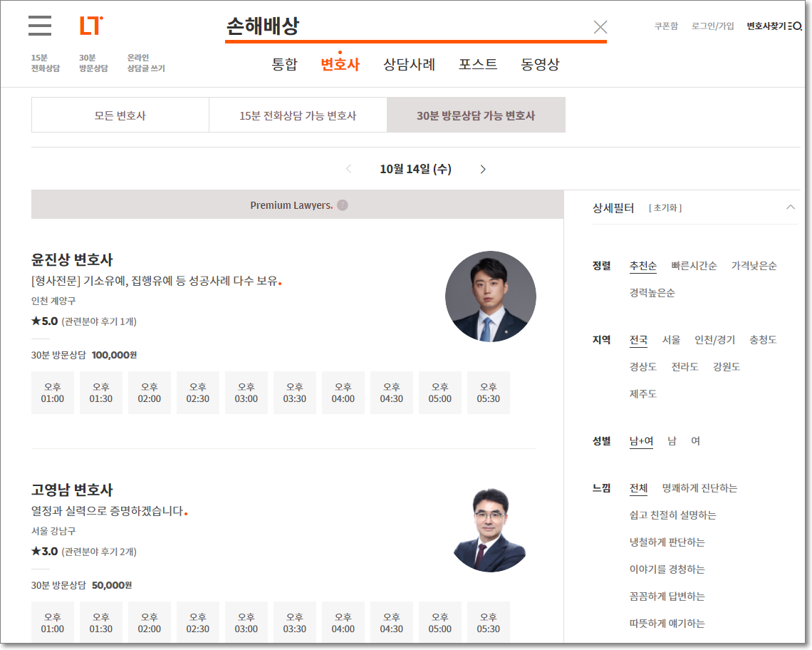Select 꼼꼼하게 답변하는 filter
The height and width of the screenshot is (650, 812).
click(x=667, y=596)
